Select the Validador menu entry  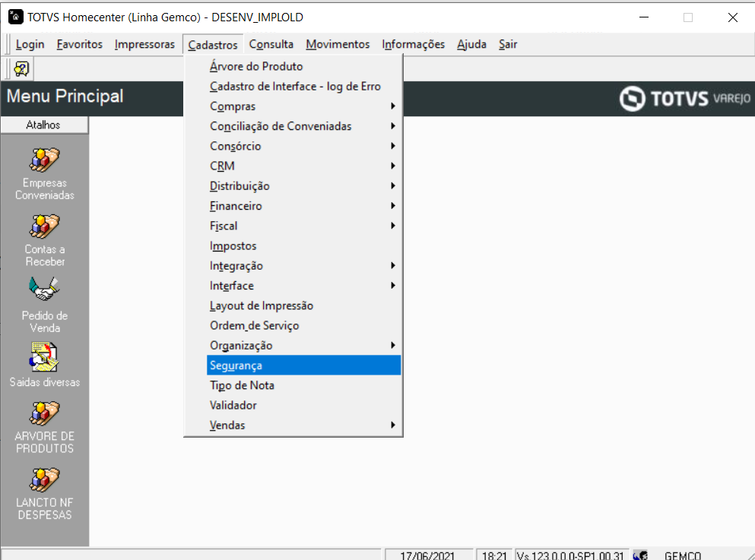click(x=304, y=406)
